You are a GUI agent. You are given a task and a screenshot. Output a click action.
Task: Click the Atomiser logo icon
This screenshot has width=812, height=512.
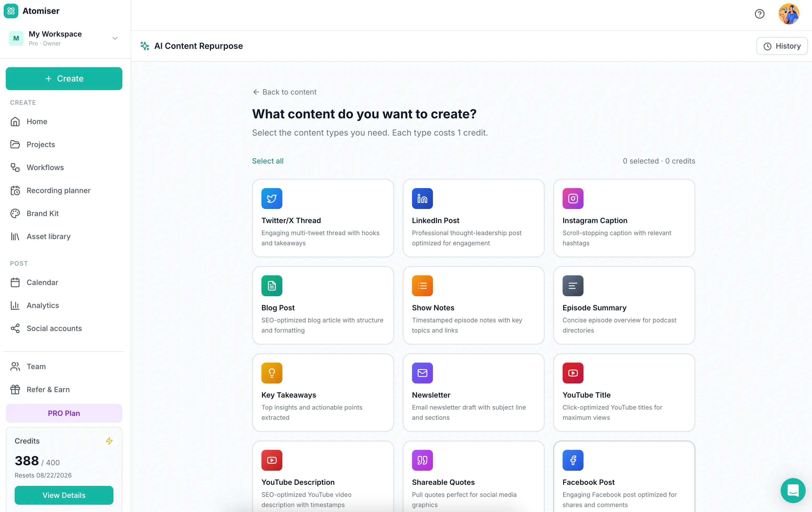coord(11,11)
